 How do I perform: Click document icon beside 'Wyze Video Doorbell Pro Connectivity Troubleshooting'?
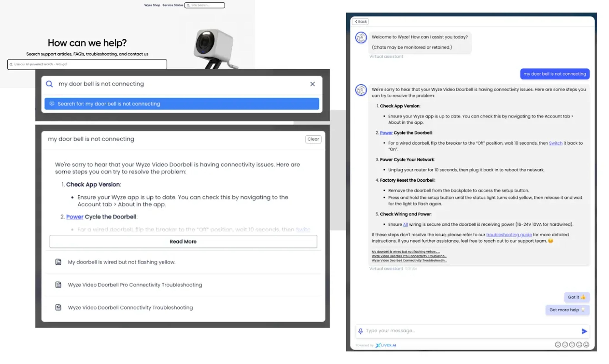(x=58, y=284)
